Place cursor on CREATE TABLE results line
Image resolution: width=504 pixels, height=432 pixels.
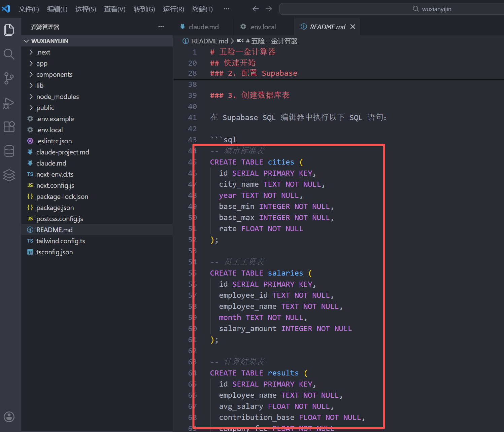pos(259,373)
